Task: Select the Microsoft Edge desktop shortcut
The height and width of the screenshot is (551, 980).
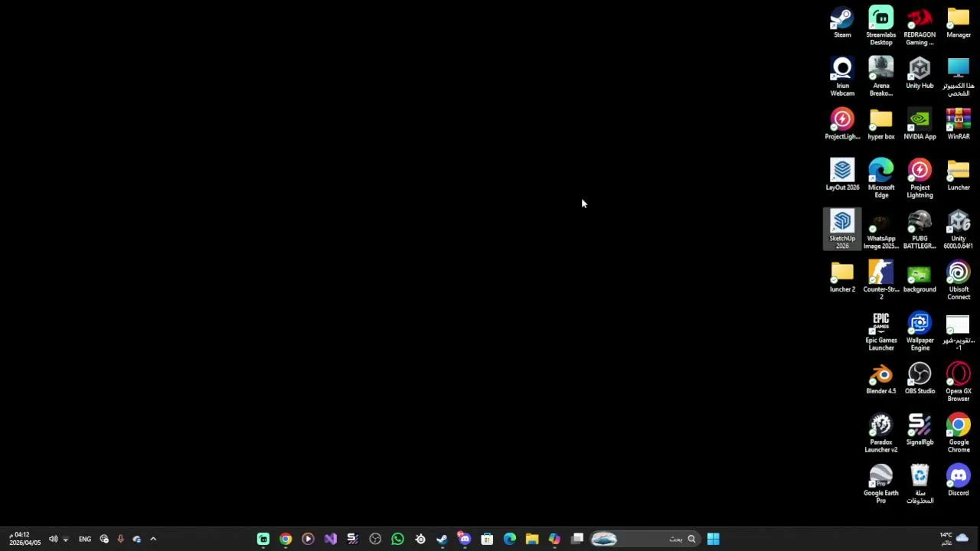Action: tap(881, 178)
